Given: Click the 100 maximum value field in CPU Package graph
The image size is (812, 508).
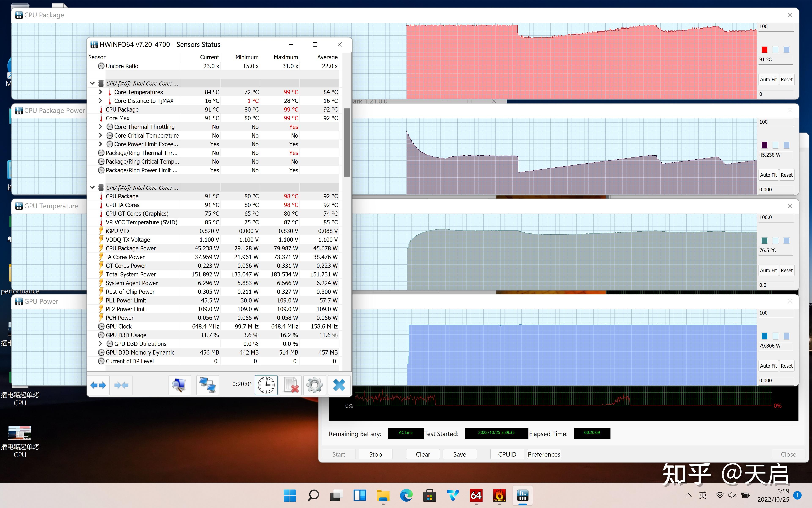Looking at the screenshot, I should (x=776, y=26).
